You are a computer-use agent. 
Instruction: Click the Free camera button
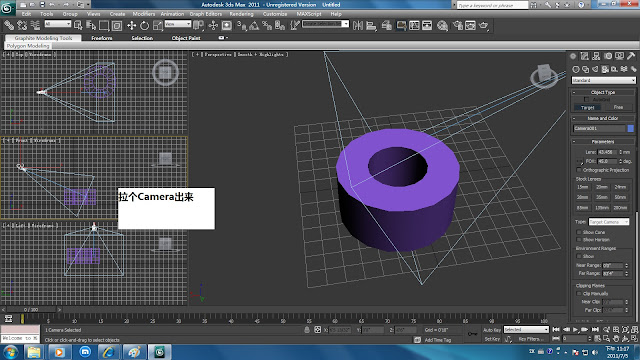click(618, 107)
